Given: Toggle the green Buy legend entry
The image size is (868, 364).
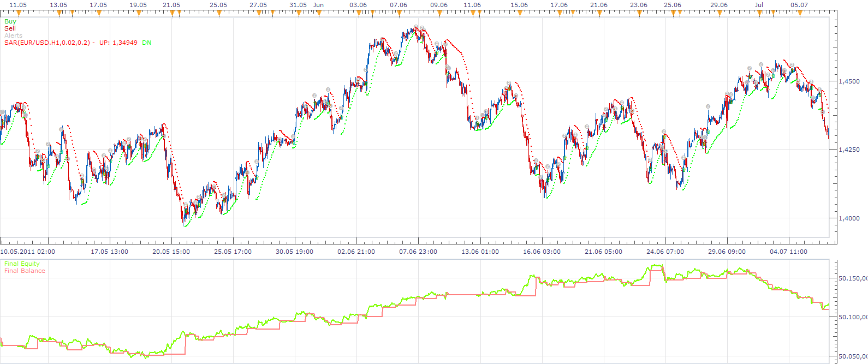Looking at the screenshot, I should click(10, 21).
